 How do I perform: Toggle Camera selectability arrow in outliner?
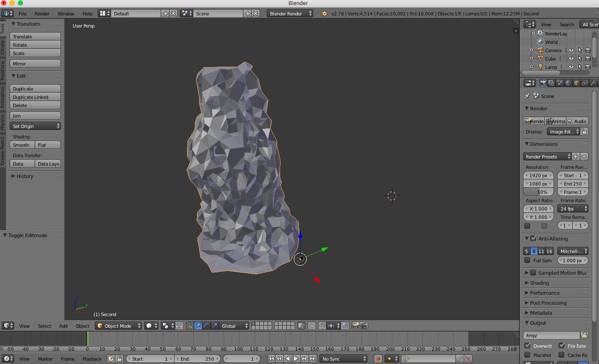tap(580, 50)
